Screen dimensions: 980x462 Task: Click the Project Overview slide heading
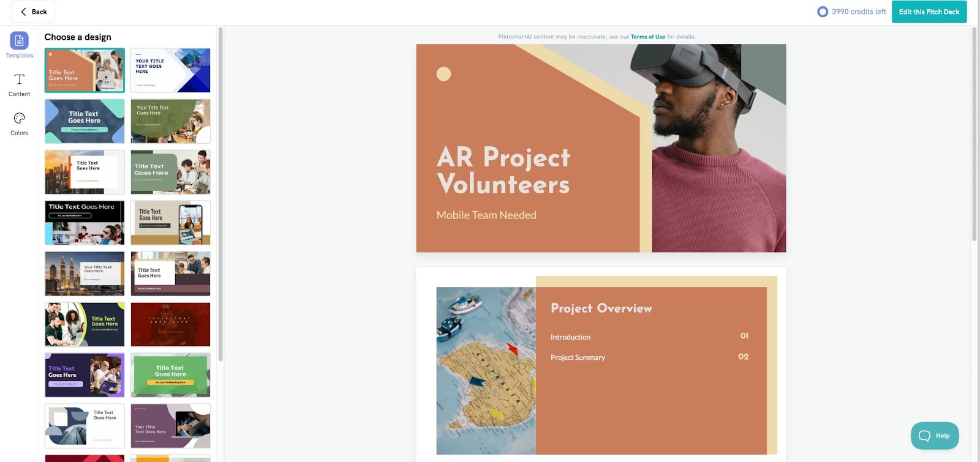pos(601,308)
